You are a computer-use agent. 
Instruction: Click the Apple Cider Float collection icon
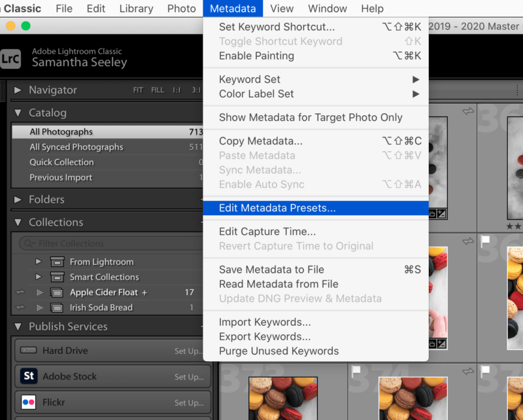click(x=57, y=292)
